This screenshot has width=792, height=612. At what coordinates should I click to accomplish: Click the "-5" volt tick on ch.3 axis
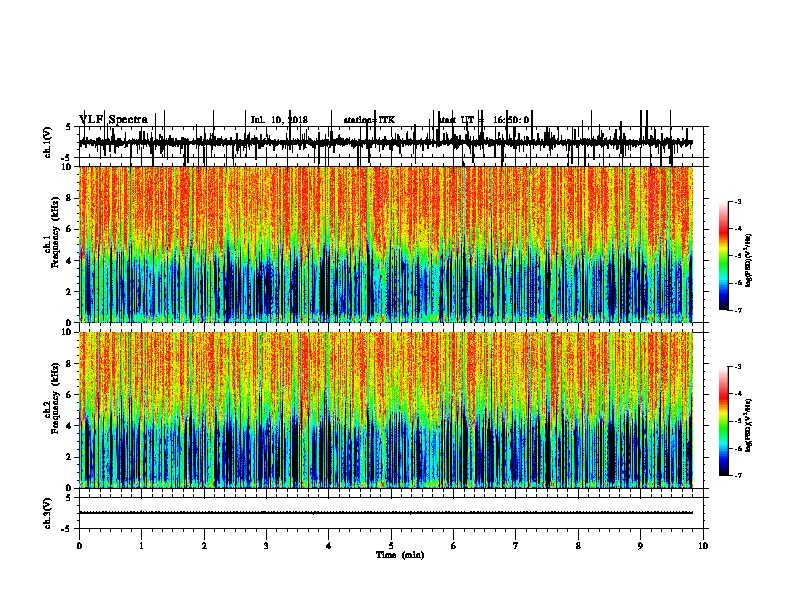click(67, 529)
